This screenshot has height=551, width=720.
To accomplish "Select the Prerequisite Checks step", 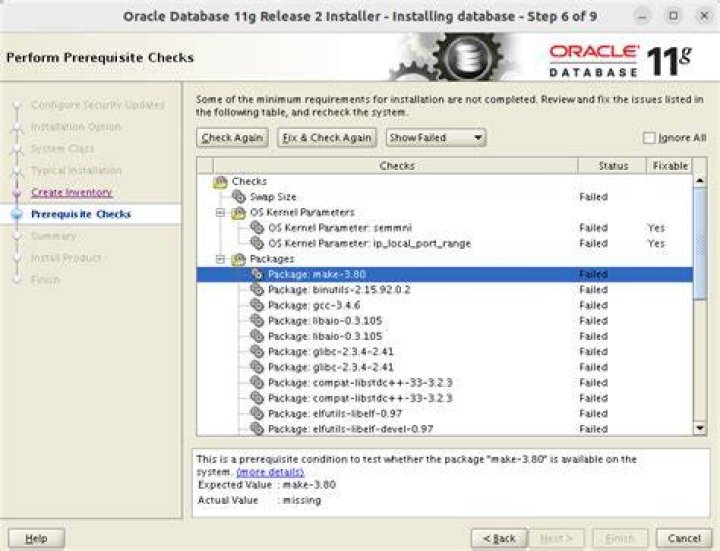I will 81,214.
